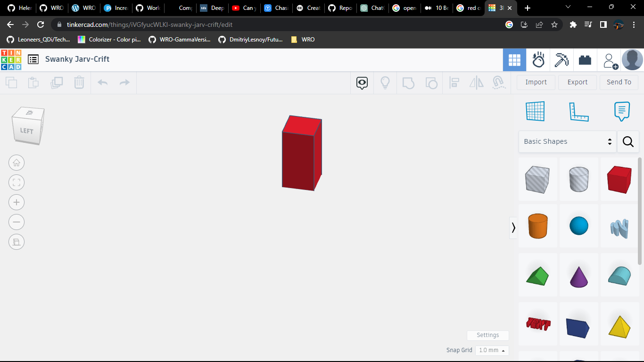The width and height of the screenshot is (644, 362).
Task: Click Fit all in view icon
Action: (17, 182)
